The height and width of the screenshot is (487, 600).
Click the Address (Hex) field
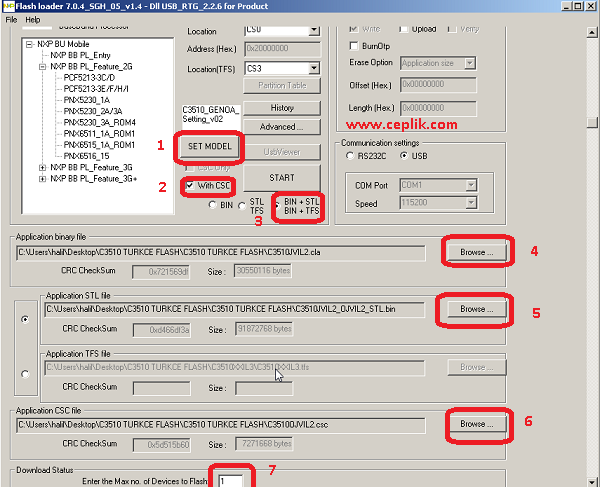tap(282, 49)
